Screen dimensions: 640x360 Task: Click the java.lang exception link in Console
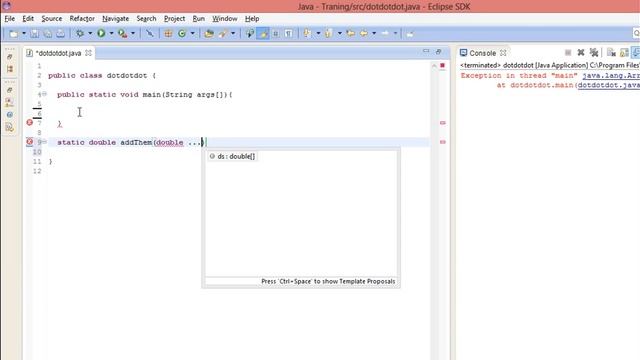pos(611,76)
